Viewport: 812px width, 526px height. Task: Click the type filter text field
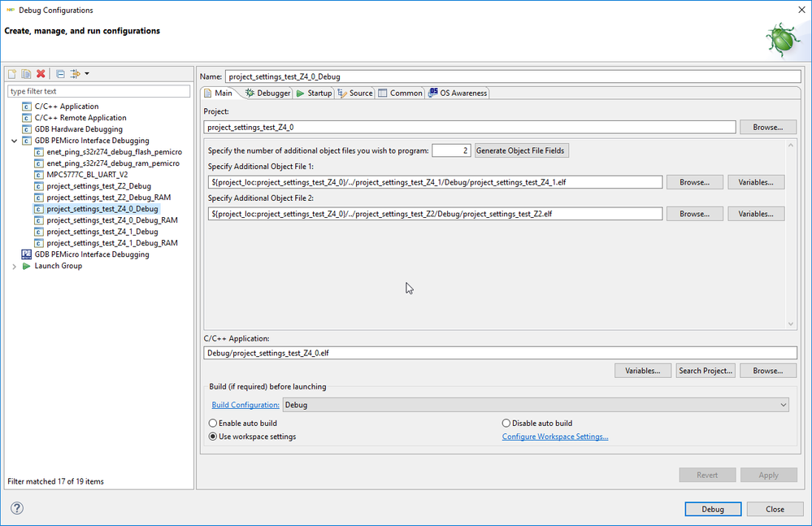click(98, 91)
